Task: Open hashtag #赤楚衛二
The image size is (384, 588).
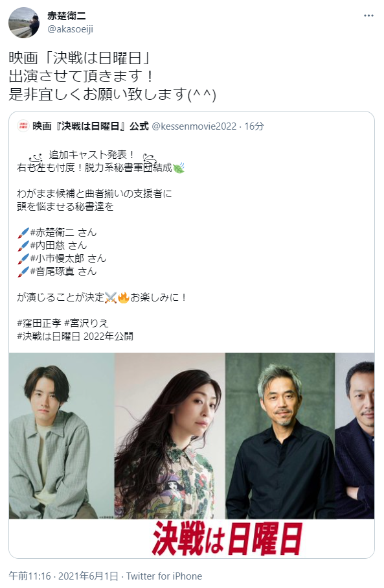Action: pos(52,233)
